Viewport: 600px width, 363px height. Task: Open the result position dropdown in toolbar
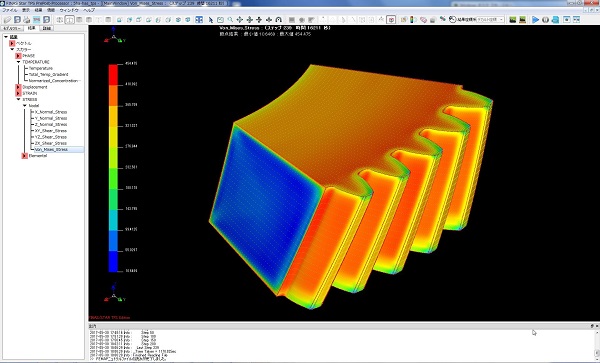490,20
